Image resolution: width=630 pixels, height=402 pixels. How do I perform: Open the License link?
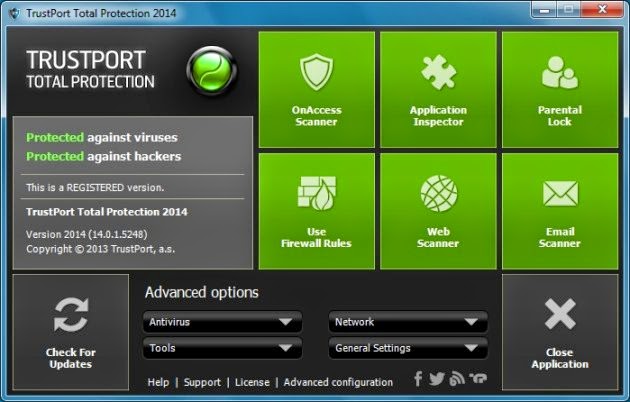[252, 382]
